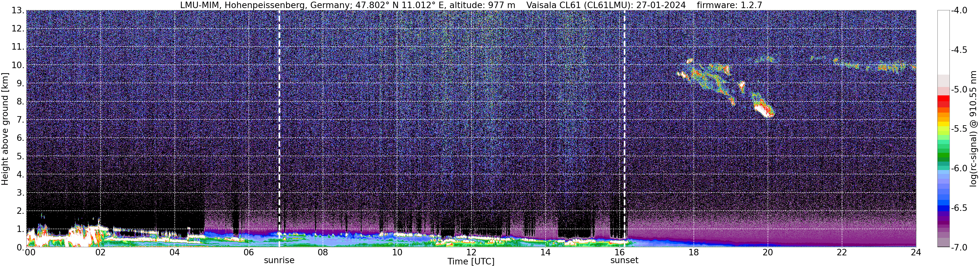Click the '2.' height tick label
This screenshot has height=268, width=980.
pyautogui.click(x=20, y=211)
